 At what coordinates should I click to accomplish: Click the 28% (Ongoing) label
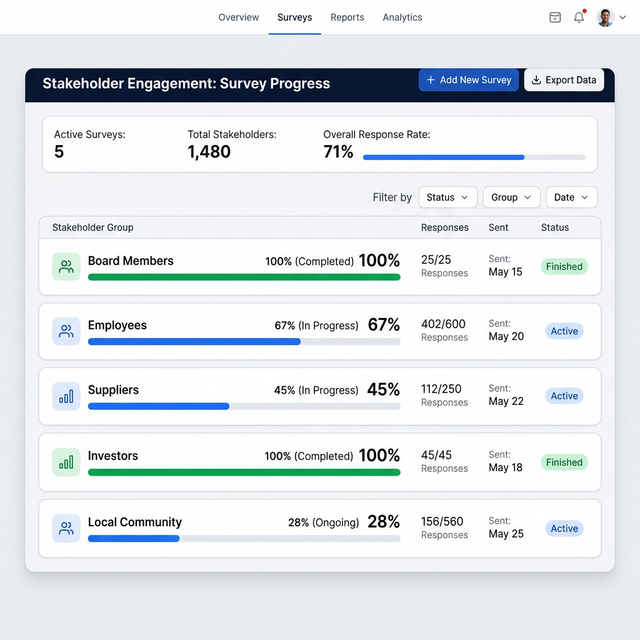point(323,522)
